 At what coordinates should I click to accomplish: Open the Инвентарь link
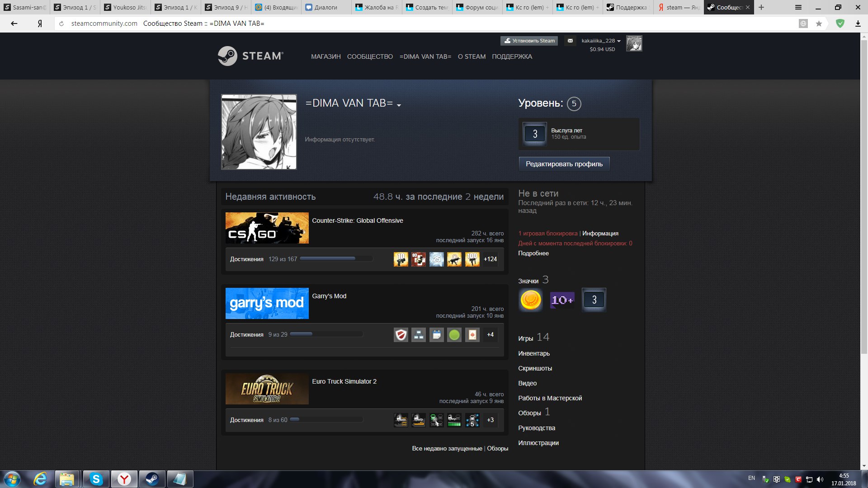pos(534,353)
